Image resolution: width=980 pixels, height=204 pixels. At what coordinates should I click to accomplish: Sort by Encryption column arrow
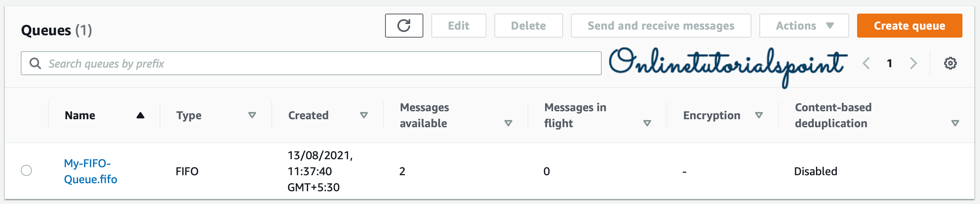[759, 116]
